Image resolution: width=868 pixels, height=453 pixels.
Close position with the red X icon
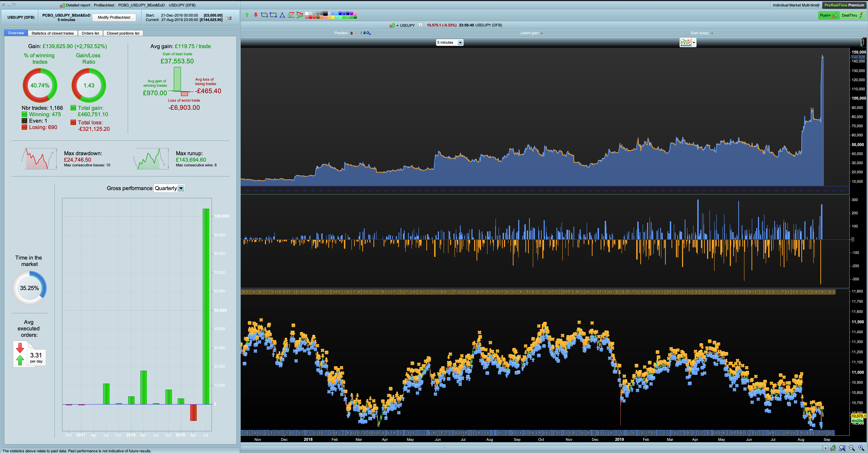tap(356, 33)
